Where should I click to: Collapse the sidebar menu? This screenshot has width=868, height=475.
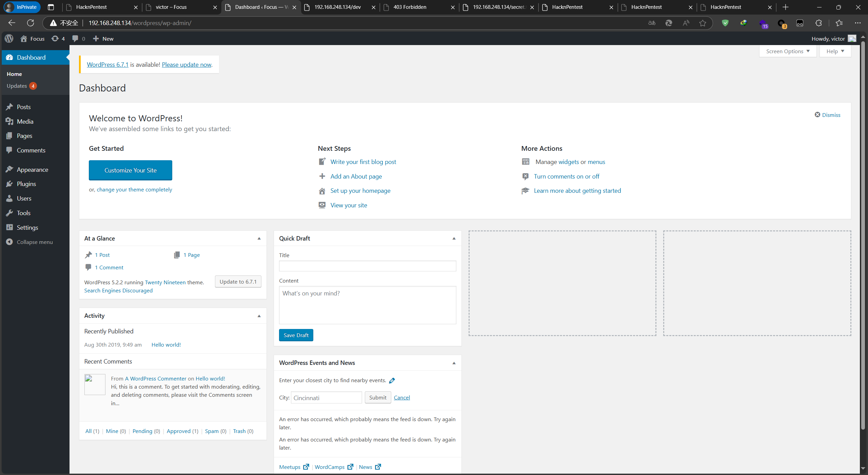click(x=35, y=242)
